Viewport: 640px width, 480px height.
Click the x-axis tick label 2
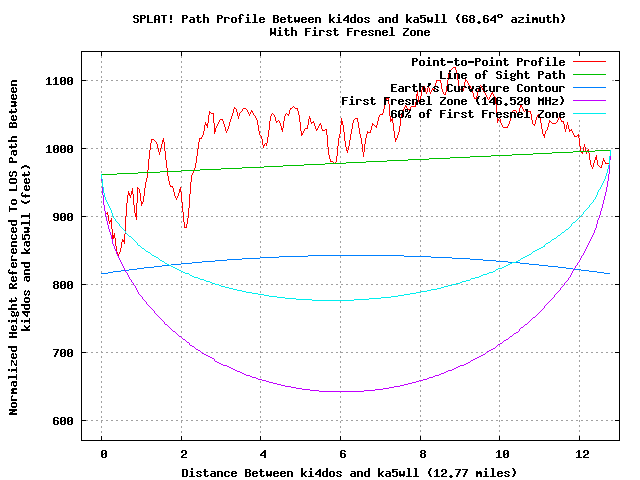point(184,454)
